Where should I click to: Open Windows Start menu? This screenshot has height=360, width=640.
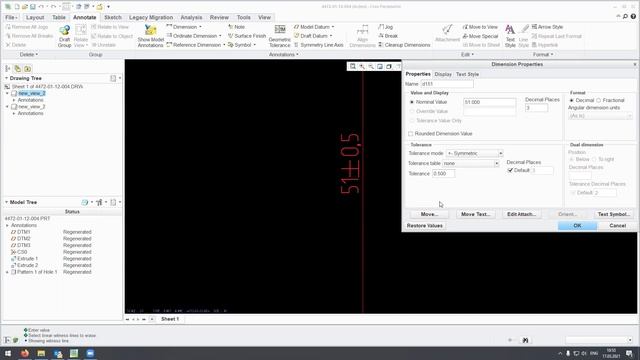[x=8, y=353]
